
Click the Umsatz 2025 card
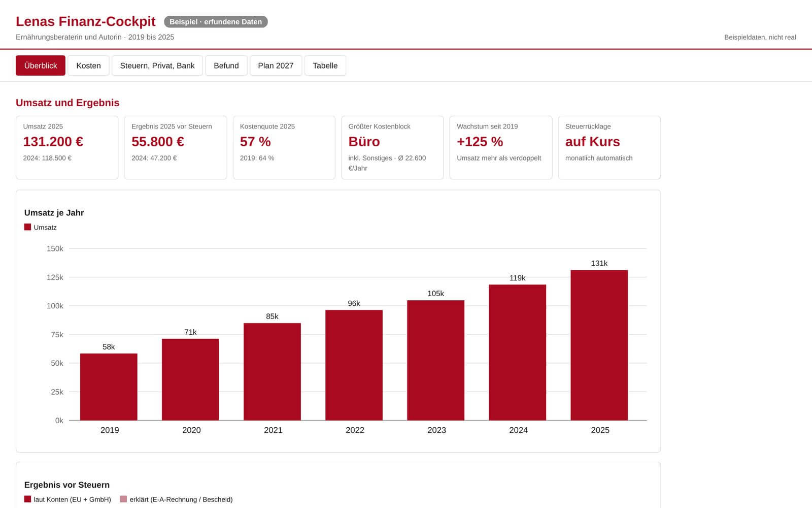coord(67,147)
